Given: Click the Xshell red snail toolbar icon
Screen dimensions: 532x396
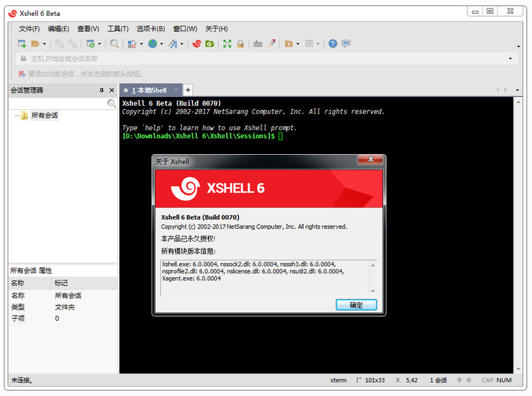Looking at the screenshot, I should coord(196,44).
